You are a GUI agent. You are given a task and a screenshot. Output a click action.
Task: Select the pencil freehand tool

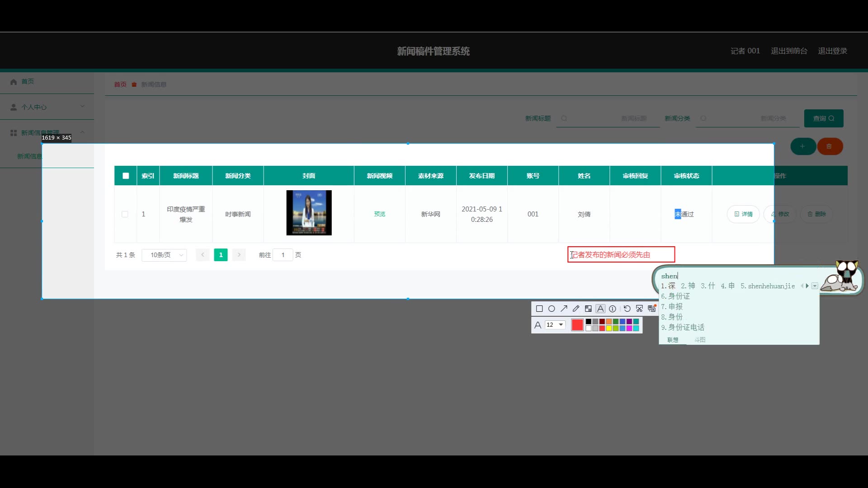click(x=576, y=309)
